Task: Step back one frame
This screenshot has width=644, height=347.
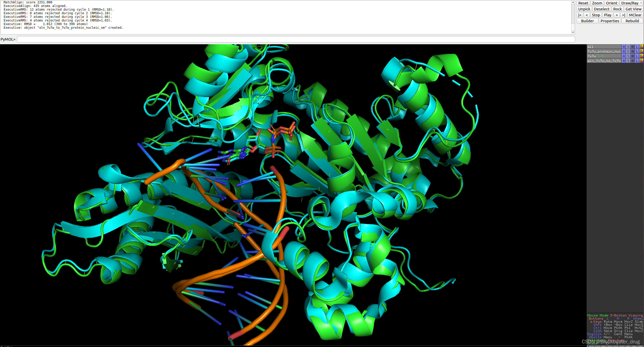Action: coord(586,15)
